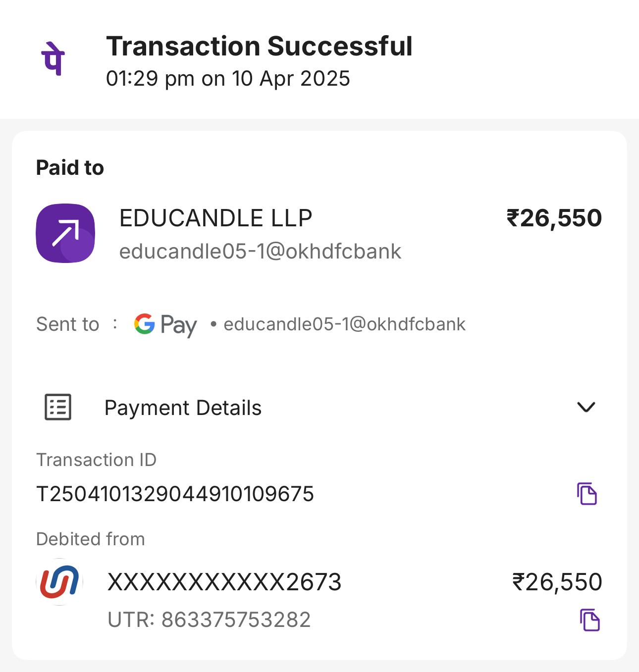This screenshot has height=672, width=639.
Task: Click the Paid to label
Action: tap(70, 168)
